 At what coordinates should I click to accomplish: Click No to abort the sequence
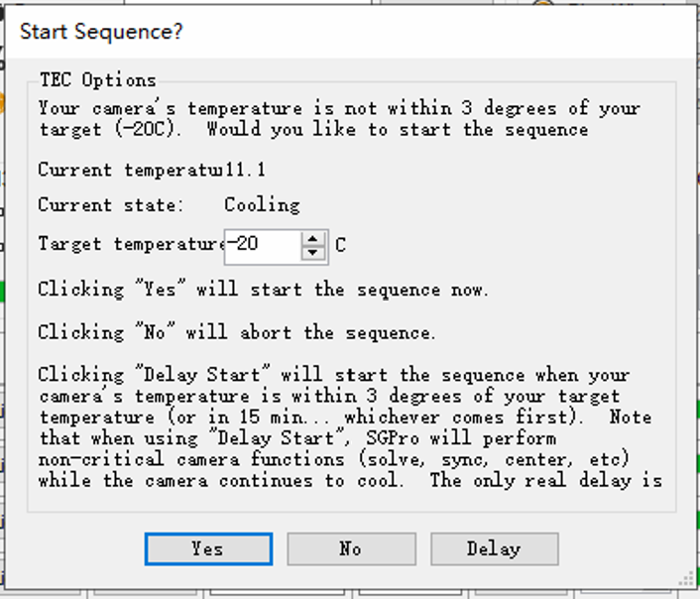click(351, 548)
